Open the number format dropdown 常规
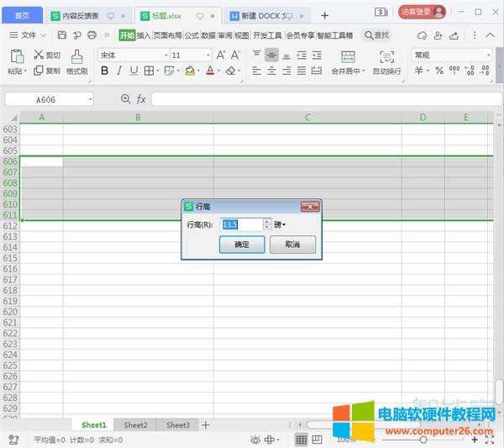Viewport: 504px width, 448px height. [x=451, y=55]
